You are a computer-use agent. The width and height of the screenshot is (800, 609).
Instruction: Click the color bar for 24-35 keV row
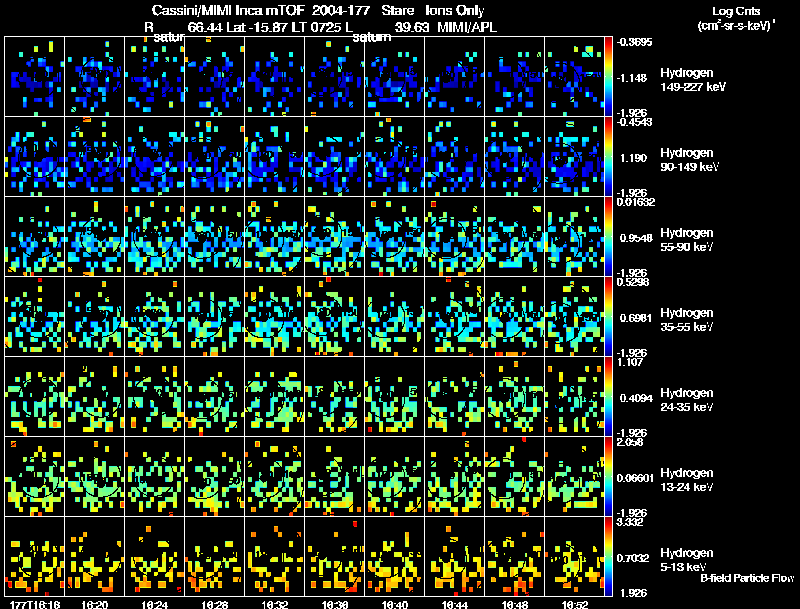click(608, 397)
